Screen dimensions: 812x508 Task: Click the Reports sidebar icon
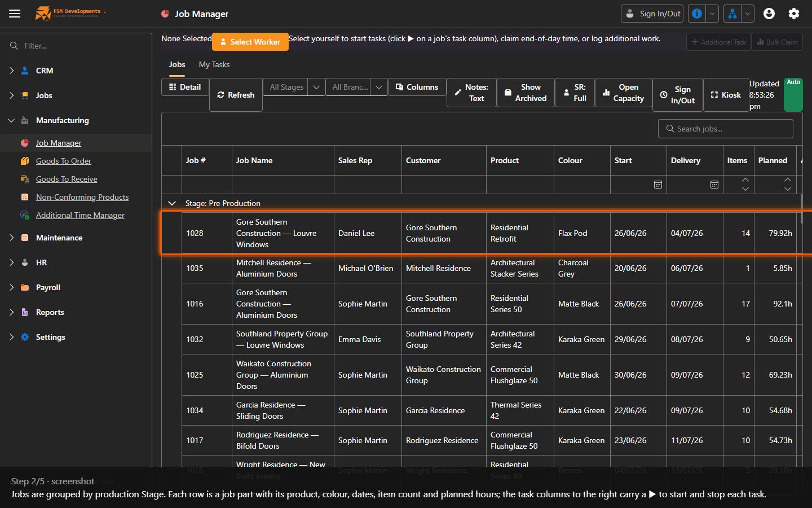coord(25,312)
